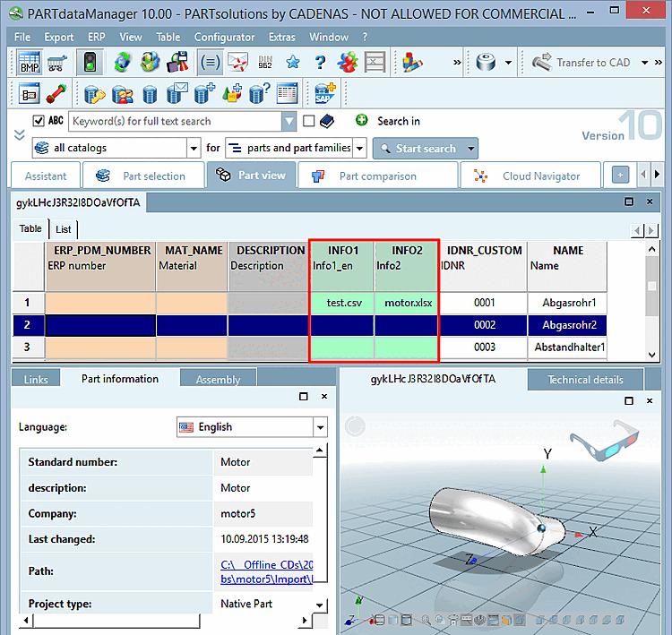Click the question mark help icon
This screenshot has width=672, height=635.
click(320, 63)
